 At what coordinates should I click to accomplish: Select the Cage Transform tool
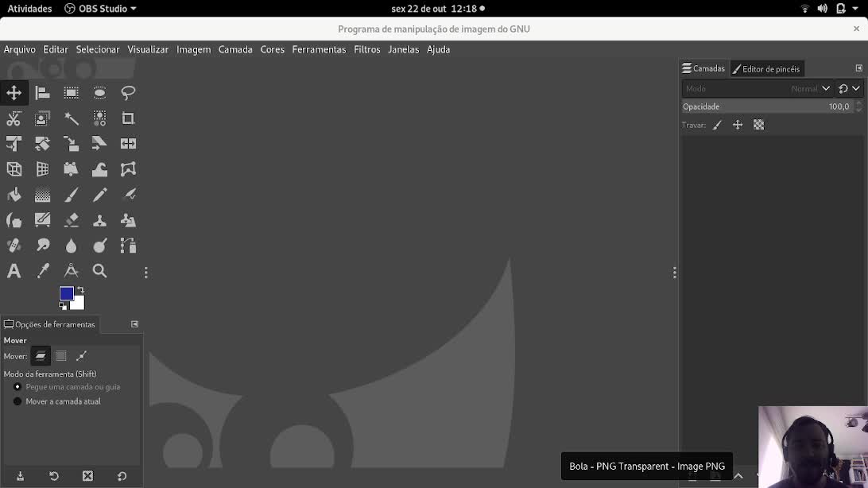click(x=128, y=168)
